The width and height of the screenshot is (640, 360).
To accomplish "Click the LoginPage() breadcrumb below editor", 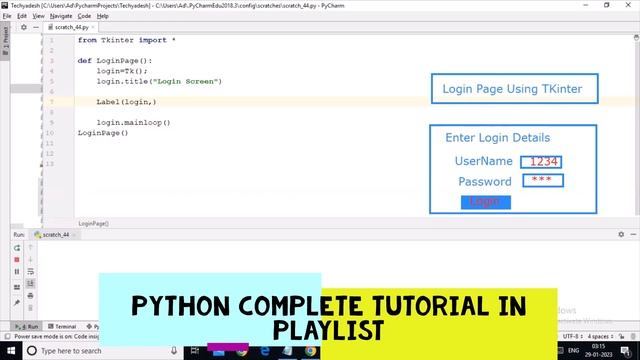I will tap(93, 224).
